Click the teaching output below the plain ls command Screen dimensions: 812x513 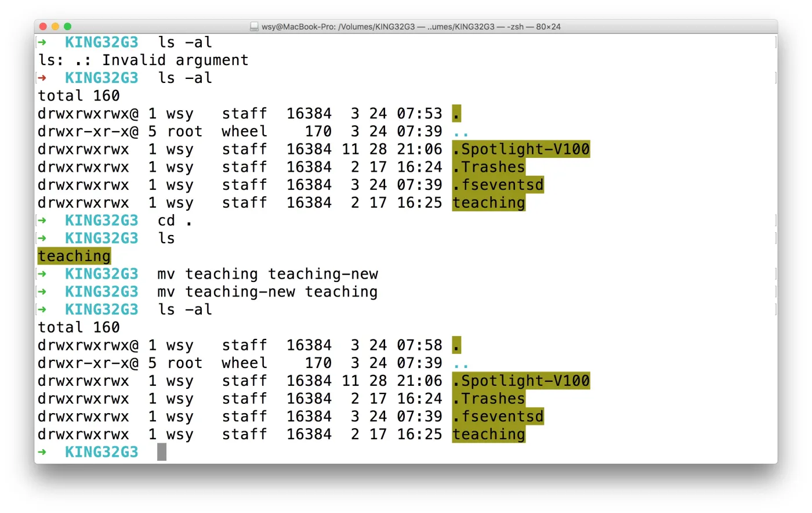coord(74,256)
